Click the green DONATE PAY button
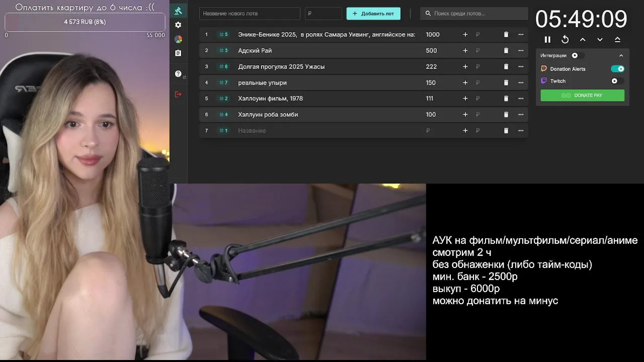The image size is (644, 362). pyautogui.click(x=583, y=95)
